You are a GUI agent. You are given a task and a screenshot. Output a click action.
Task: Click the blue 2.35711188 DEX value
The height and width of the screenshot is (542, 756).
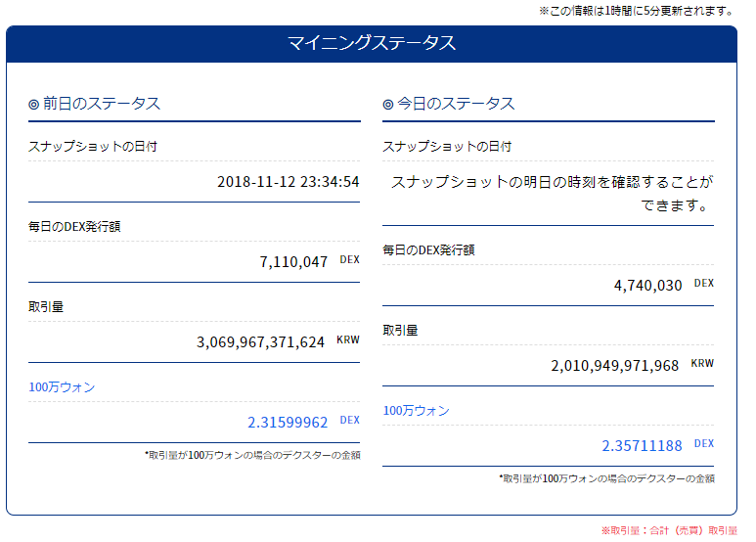pyautogui.click(x=642, y=446)
